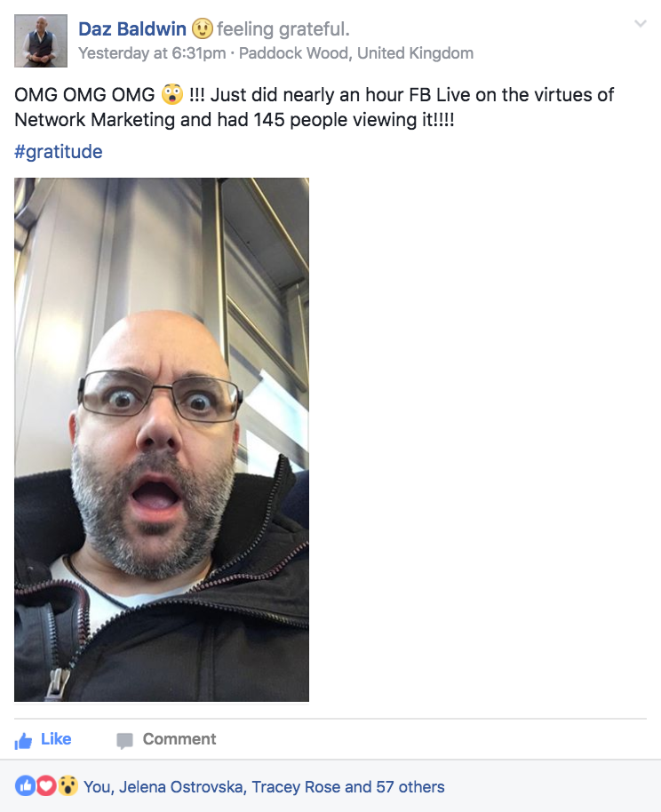Open the #gratitude hashtag
661x812 pixels.
point(59,152)
